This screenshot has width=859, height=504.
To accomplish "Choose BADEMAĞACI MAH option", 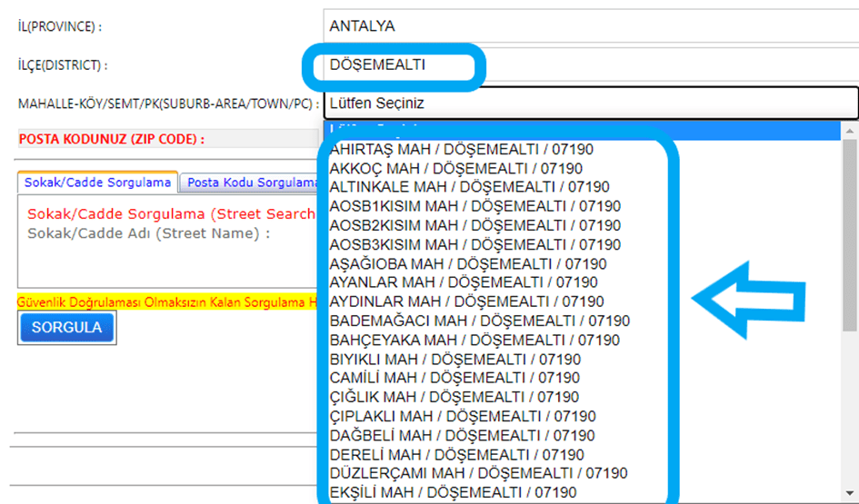I will 480,321.
